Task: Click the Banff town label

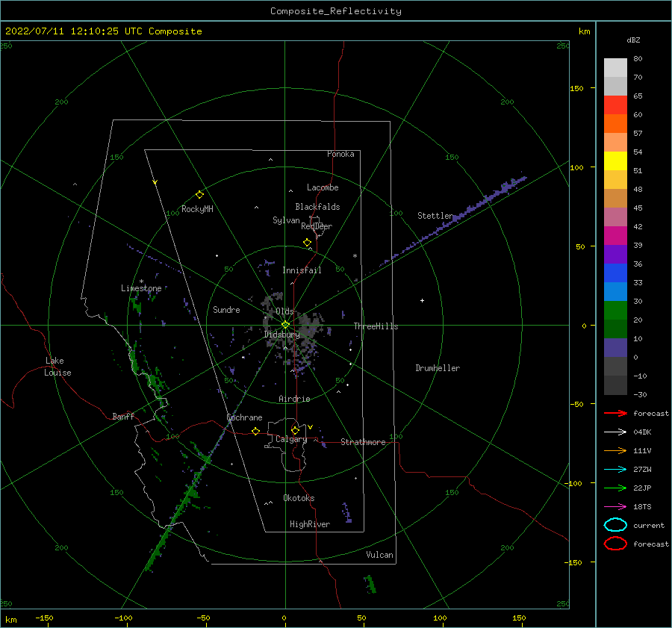Action: [x=123, y=416]
